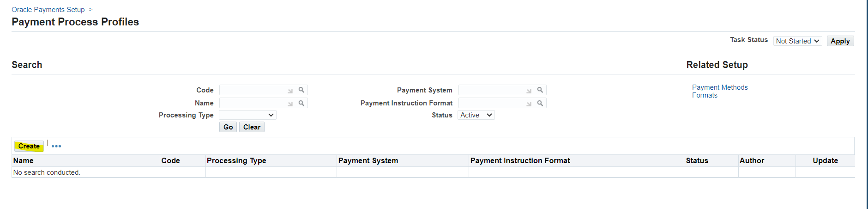Click resize grip icon in Code field
The height and width of the screenshot is (209, 868).
click(290, 91)
